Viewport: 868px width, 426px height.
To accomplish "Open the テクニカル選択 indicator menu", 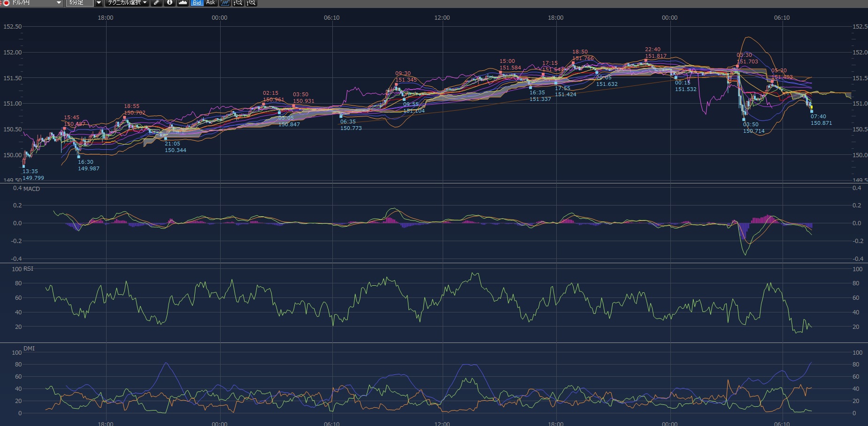I will pyautogui.click(x=127, y=3).
